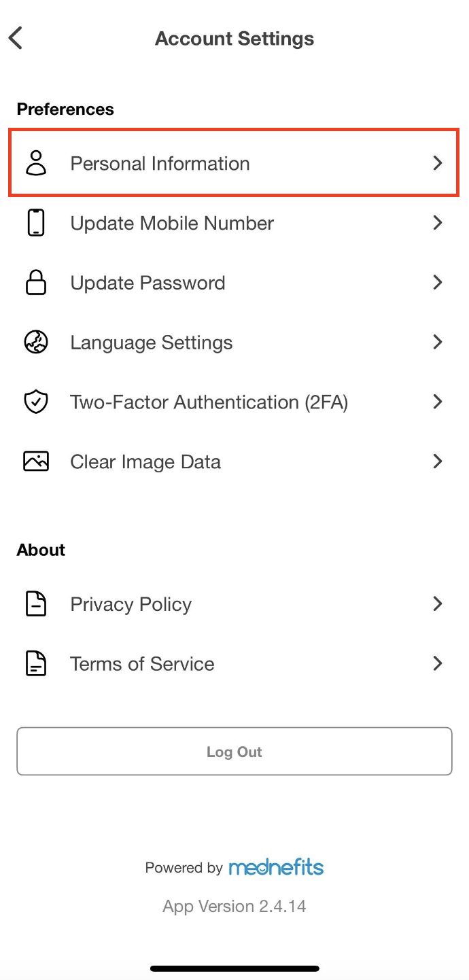
Task: Open the Privacy Policy link
Action: [x=131, y=604]
